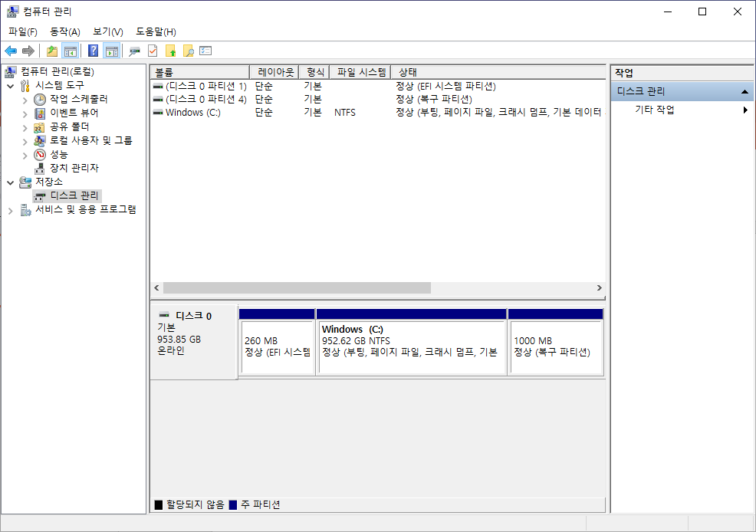The height and width of the screenshot is (532, 756).
Task: Click the gray Forward arrow in toolbar
Action: pos(28,51)
